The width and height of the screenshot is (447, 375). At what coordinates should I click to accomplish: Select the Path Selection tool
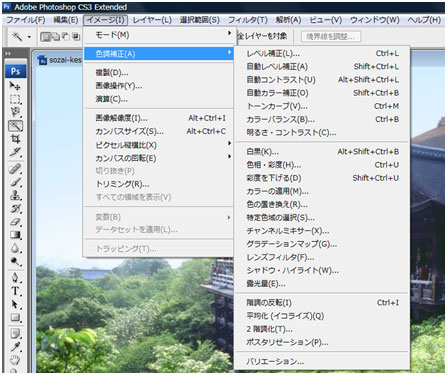[x=15, y=304]
